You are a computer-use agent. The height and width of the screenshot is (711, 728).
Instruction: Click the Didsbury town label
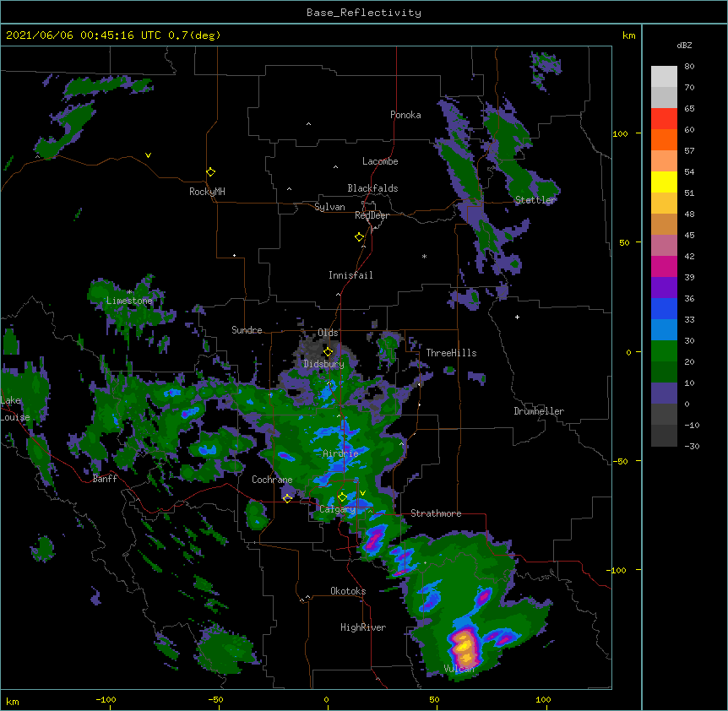click(x=324, y=364)
